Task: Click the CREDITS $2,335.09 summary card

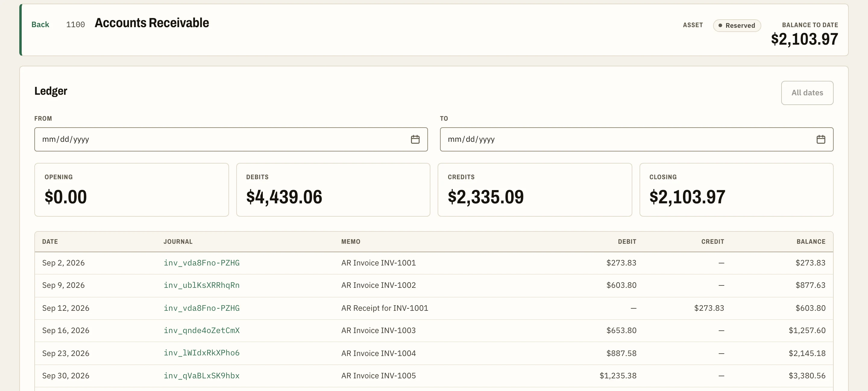Action: (535, 190)
